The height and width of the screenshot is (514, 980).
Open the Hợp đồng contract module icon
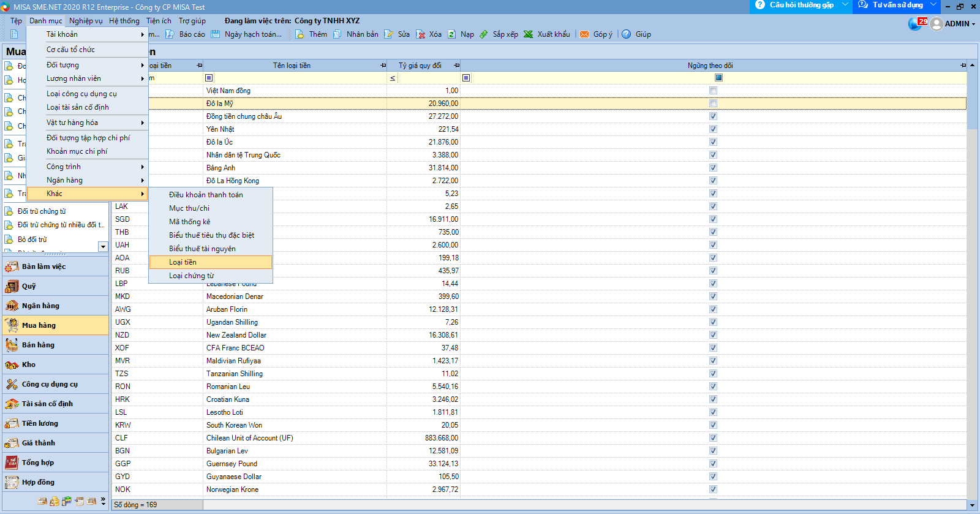(12, 482)
